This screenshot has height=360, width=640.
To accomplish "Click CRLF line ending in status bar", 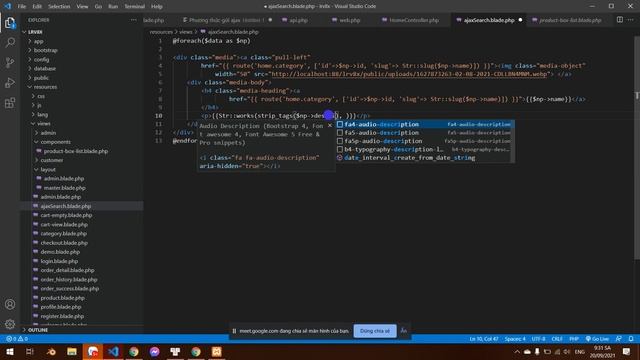I will click(557, 339).
